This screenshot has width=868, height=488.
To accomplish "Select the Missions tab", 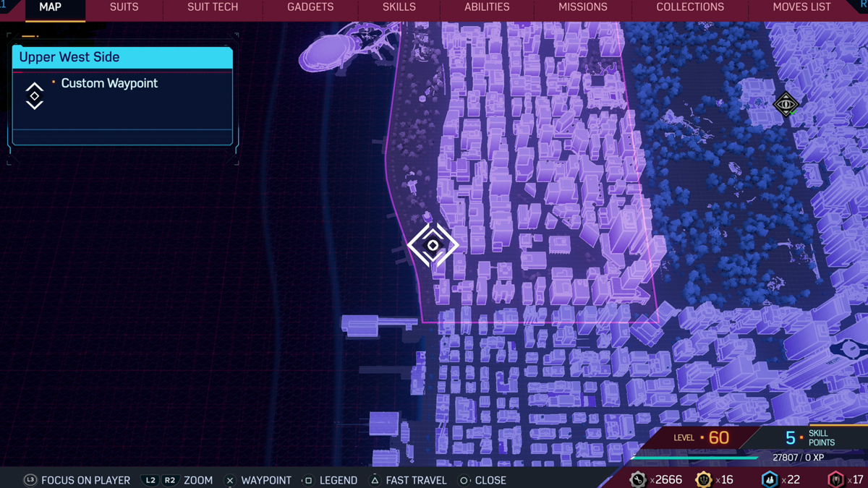I will [x=582, y=7].
